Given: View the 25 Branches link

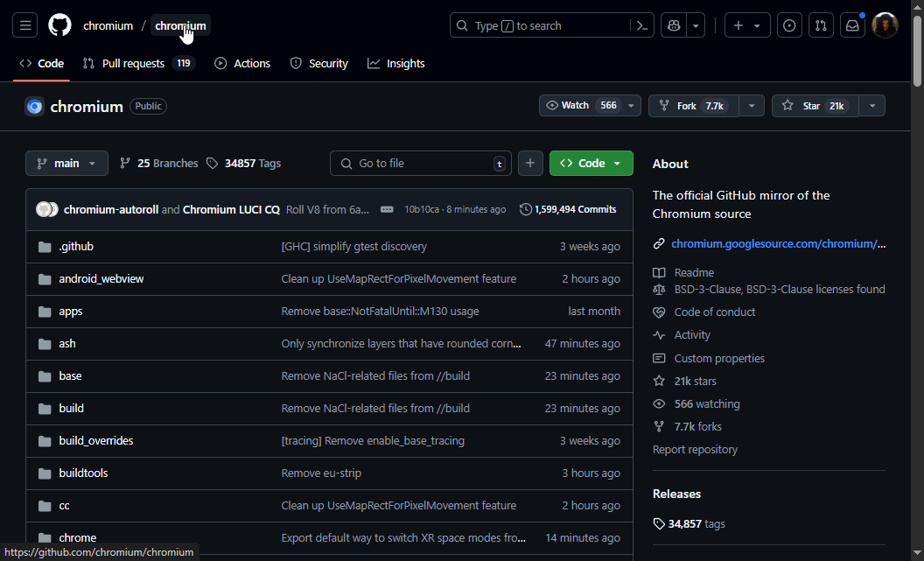Looking at the screenshot, I should point(158,164).
